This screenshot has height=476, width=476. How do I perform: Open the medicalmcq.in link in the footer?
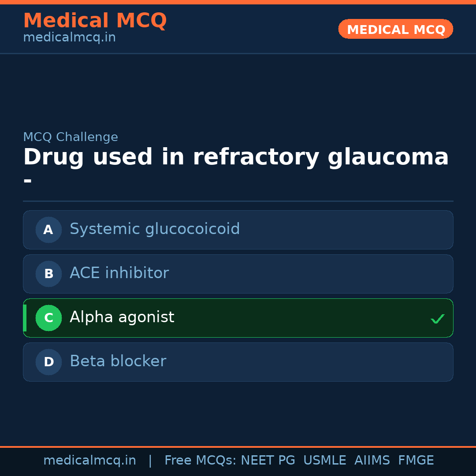click(x=89, y=461)
